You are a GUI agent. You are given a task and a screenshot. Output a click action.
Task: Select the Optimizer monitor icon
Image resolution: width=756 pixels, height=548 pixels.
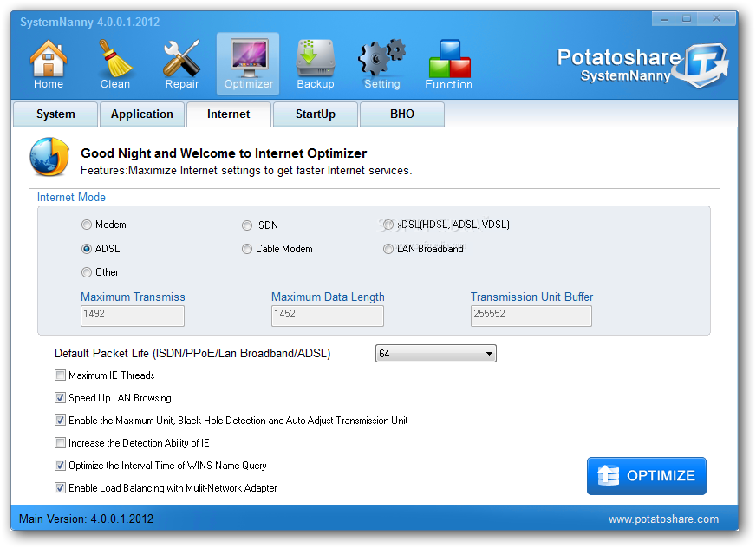pyautogui.click(x=248, y=63)
